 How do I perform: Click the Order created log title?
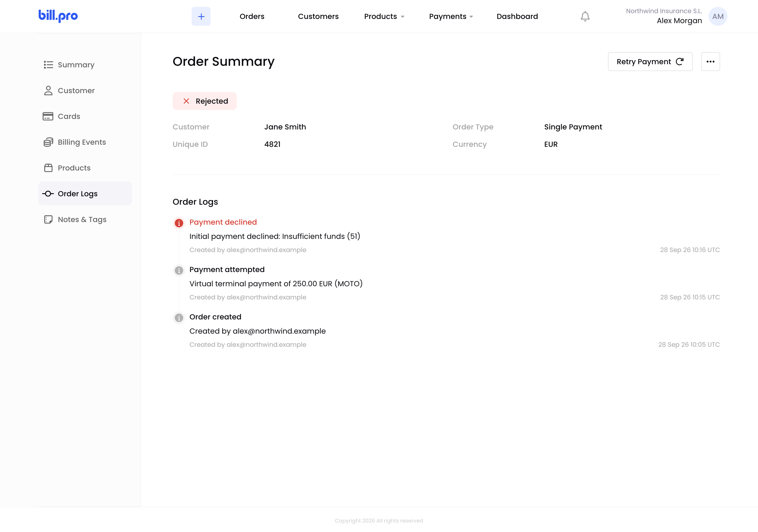[x=215, y=317]
